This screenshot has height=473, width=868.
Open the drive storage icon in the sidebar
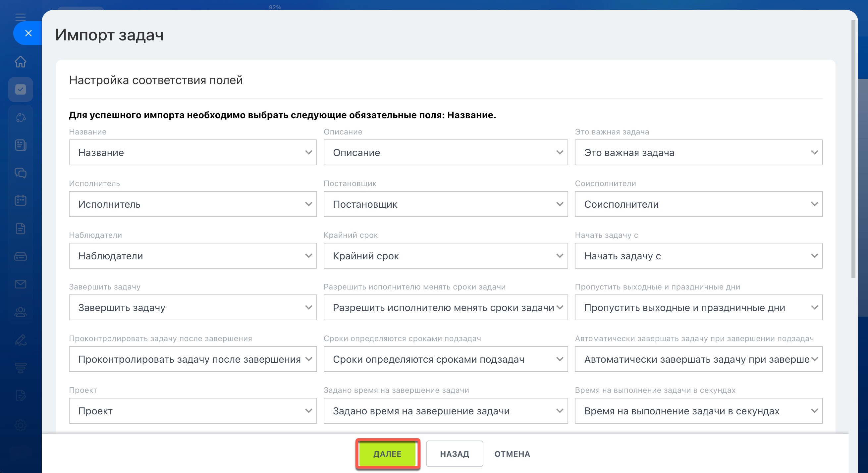[21, 256]
